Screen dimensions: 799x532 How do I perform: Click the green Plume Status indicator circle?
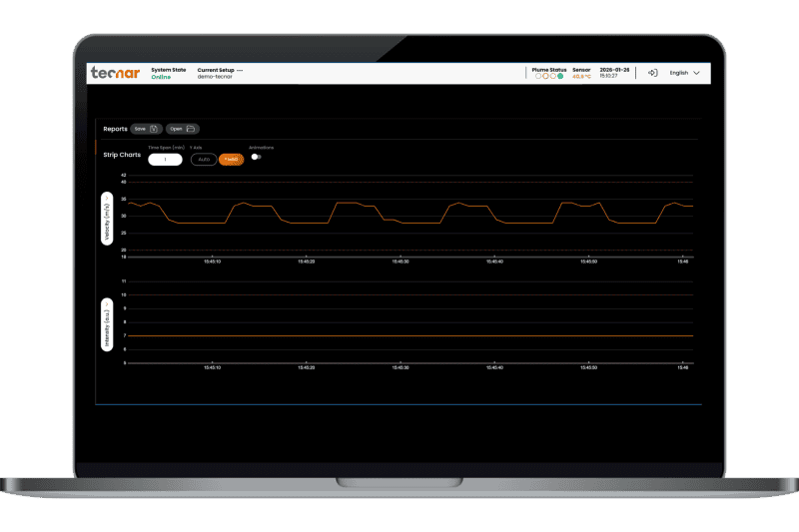point(560,76)
